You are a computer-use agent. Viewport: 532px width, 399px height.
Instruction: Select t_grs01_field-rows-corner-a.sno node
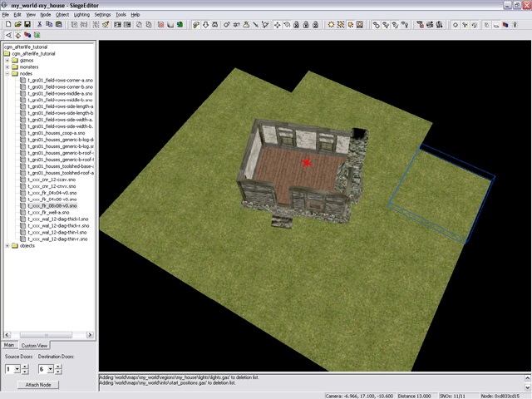[x=60, y=81]
